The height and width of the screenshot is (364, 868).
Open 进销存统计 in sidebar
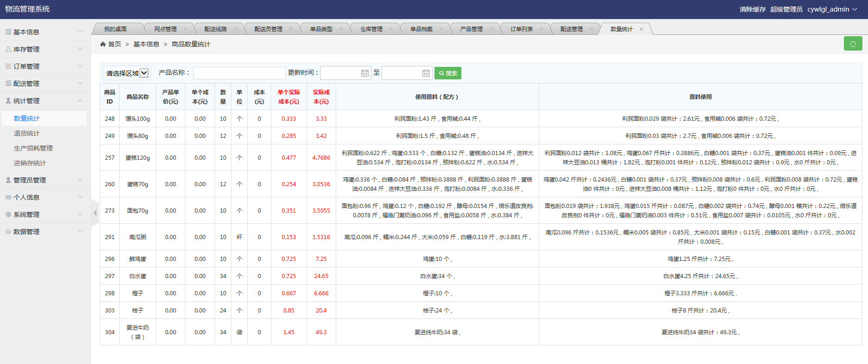[x=30, y=163]
